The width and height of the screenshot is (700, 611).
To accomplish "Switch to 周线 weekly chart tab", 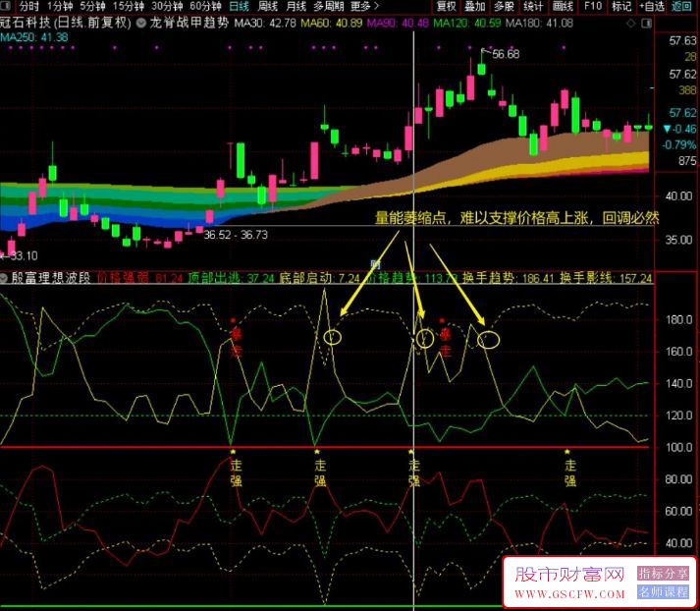I will [x=267, y=6].
